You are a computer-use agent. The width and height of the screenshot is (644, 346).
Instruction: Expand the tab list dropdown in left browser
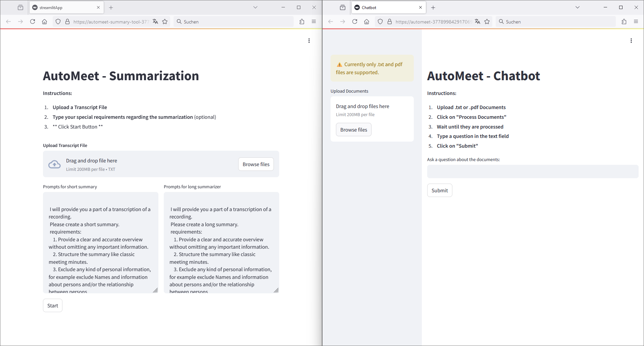255,7
